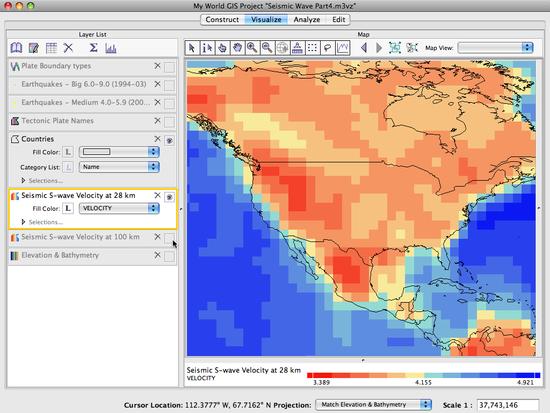Open the histogram chart tool
The height and width of the screenshot is (413, 550).
[110, 48]
